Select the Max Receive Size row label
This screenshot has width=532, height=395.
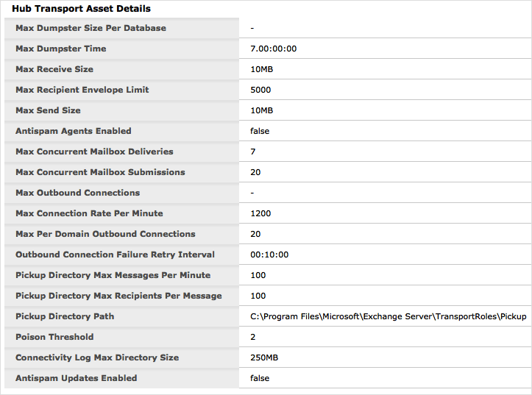click(x=54, y=69)
